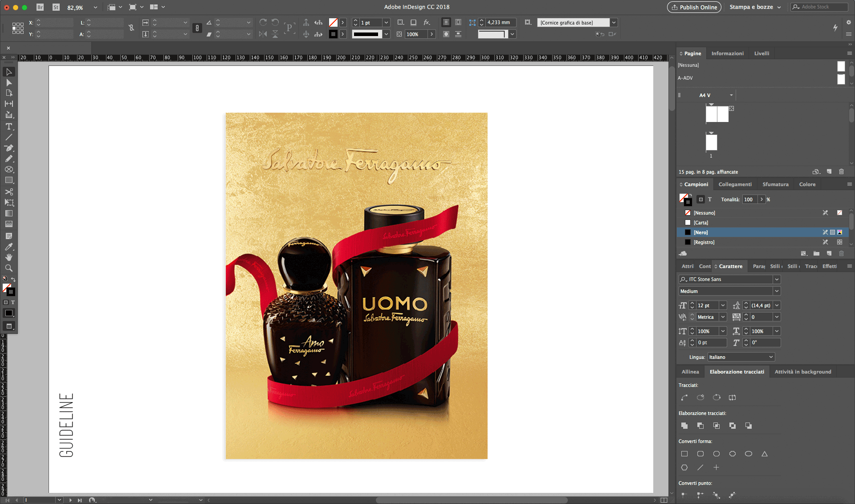The height and width of the screenshot is (504, 855).
Task: Select the Zoom tool
Action: [9, 268]
